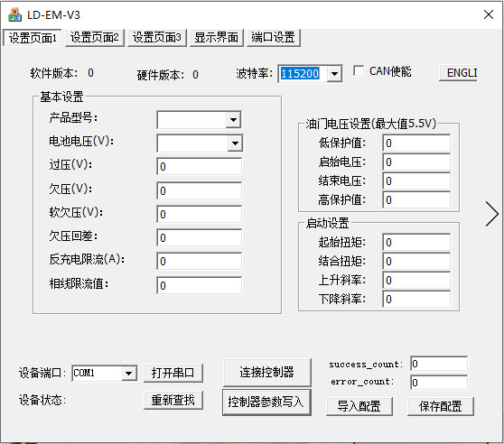Enable the CAN使能 checkbox
Screen dimensions: 504x444
[x=359, y=71]
